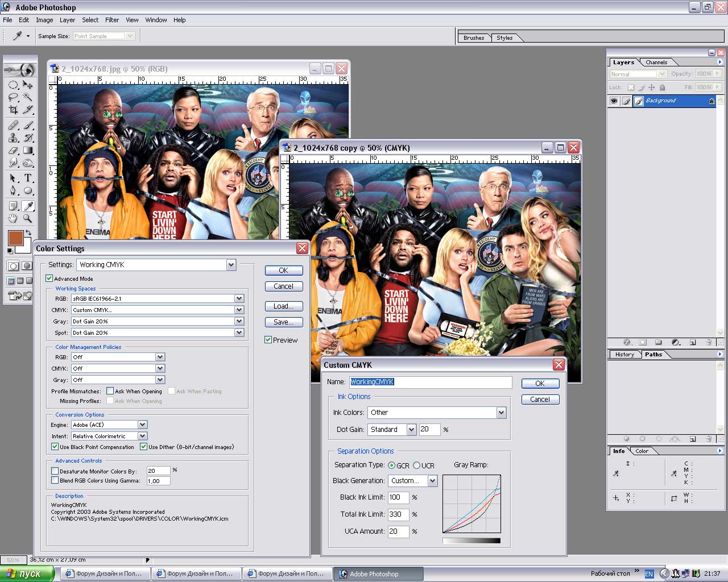The width and height of the screenshot is (728, 582).
Task: Click the foreground color swatch
Action: coord(15,238)
